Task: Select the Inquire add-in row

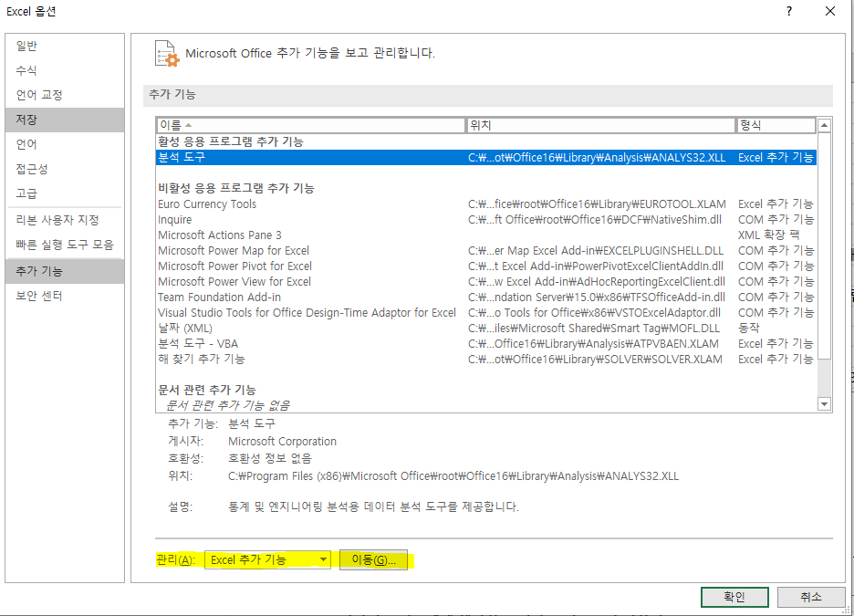Action: click(486, 220)
